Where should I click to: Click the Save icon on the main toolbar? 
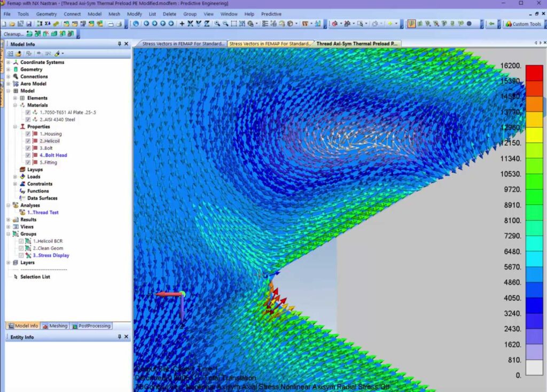(x=28, y=24)
